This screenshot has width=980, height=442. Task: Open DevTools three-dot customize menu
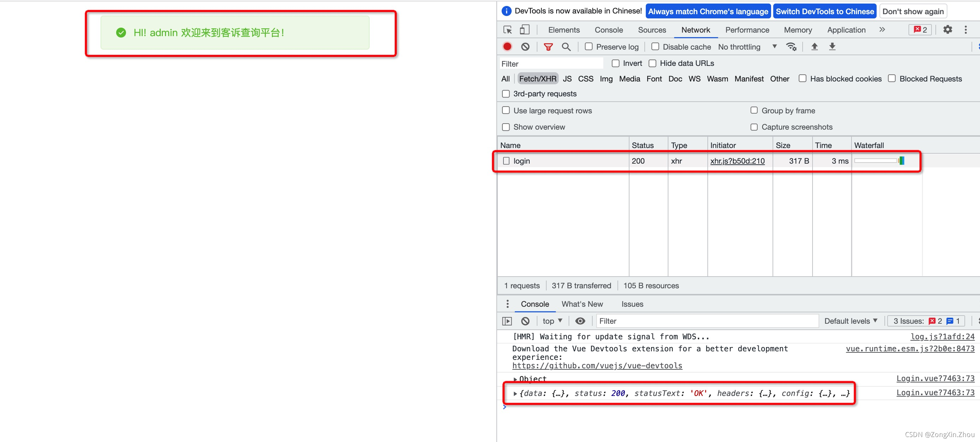coord(965,30)
